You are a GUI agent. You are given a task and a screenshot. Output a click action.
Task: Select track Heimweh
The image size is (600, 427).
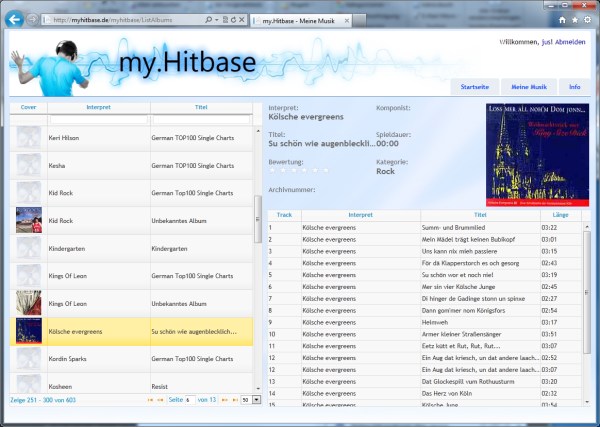[x=425, y=322]
